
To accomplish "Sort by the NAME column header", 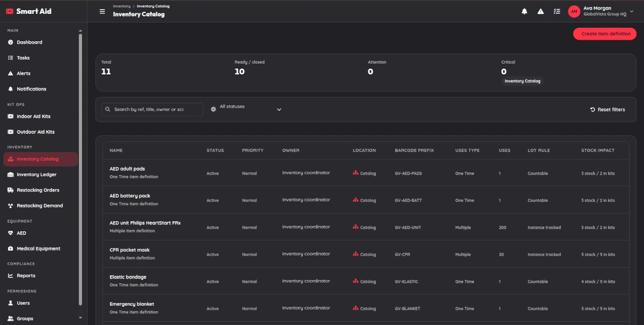I will 116,150.
